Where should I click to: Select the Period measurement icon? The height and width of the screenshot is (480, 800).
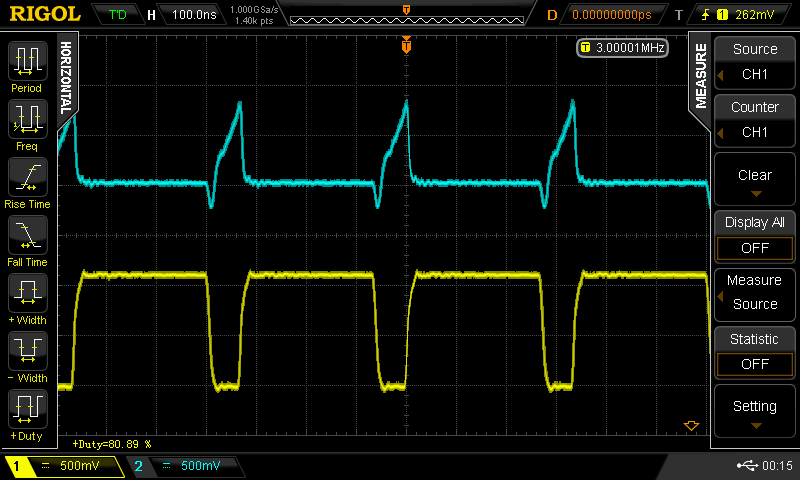point(28,61)
